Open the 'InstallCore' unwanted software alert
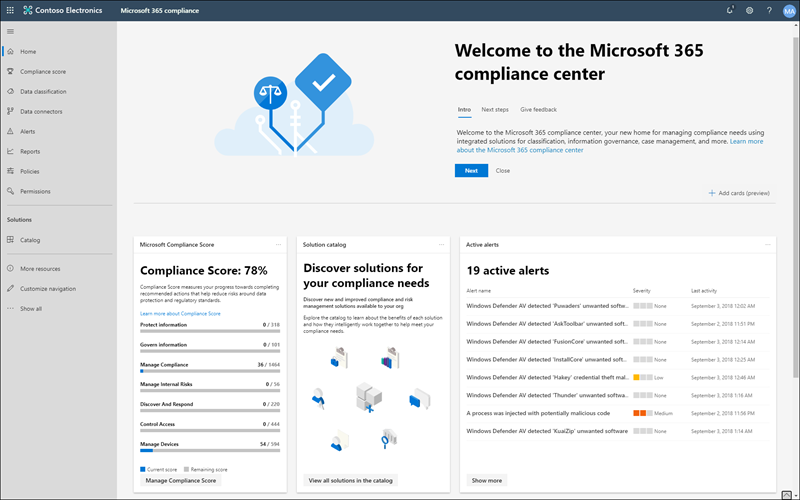Viewport: 800px width, 500px height. (x=547, y=360)
